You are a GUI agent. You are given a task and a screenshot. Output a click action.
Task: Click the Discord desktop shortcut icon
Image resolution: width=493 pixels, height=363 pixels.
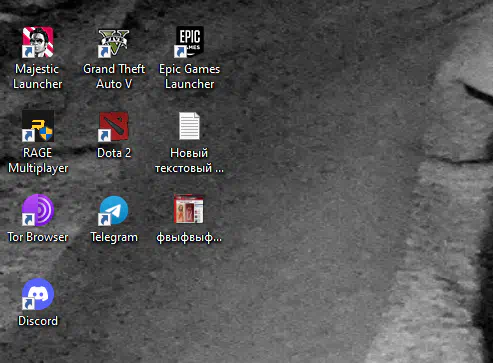38,294
